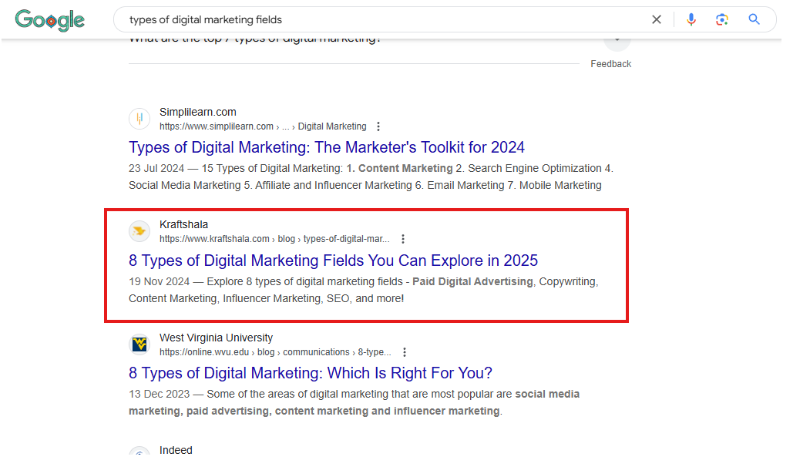Start voice search with microphone icon

(x=691, y=19)
